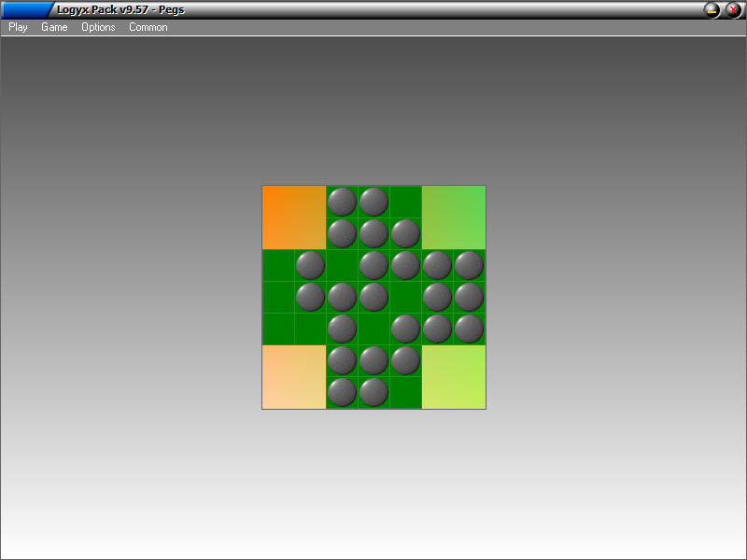
Task: Select the fifth-cell peg in the fifth row
Action: pyautogui.click(x=406, y=329)
